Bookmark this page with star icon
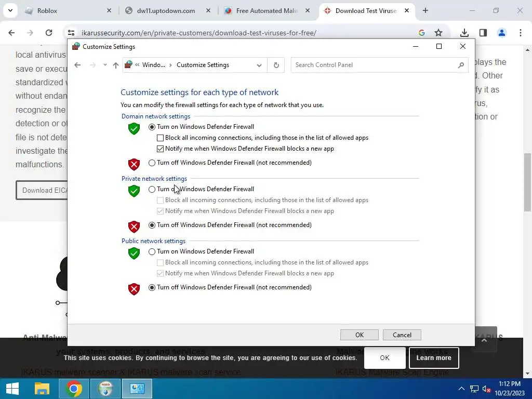The width and height of the screenshot is (532, 399). point(438,33)
